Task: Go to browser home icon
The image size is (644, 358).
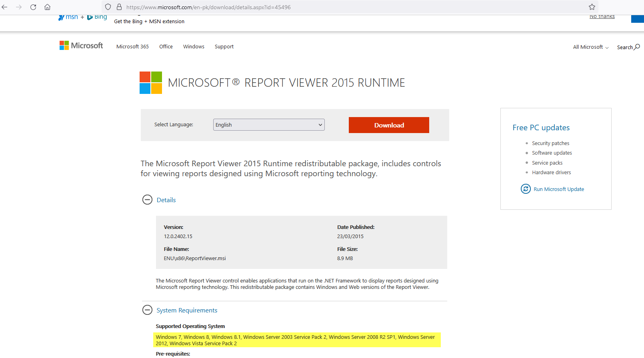Action: pos(47,7)
